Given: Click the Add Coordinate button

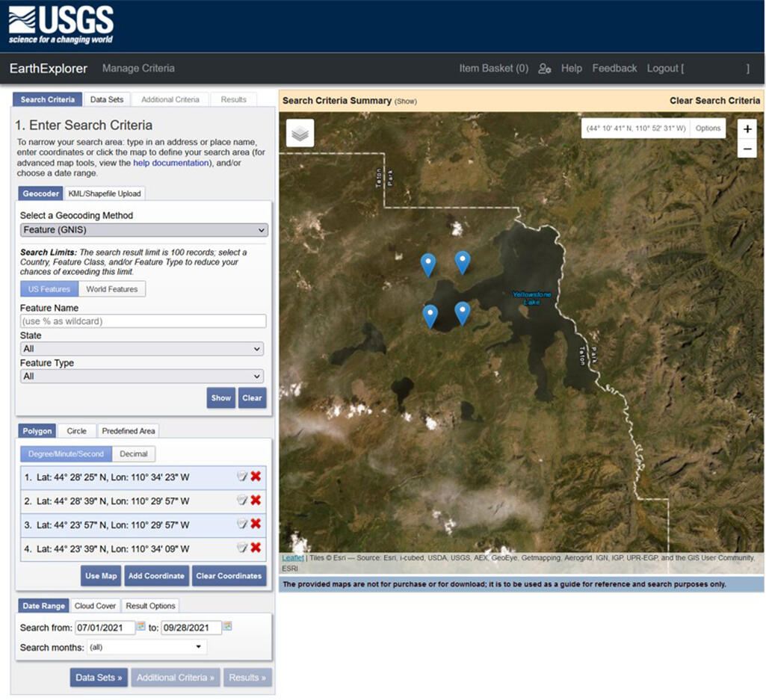Looking at the screenshot, I should click(156, 576).
